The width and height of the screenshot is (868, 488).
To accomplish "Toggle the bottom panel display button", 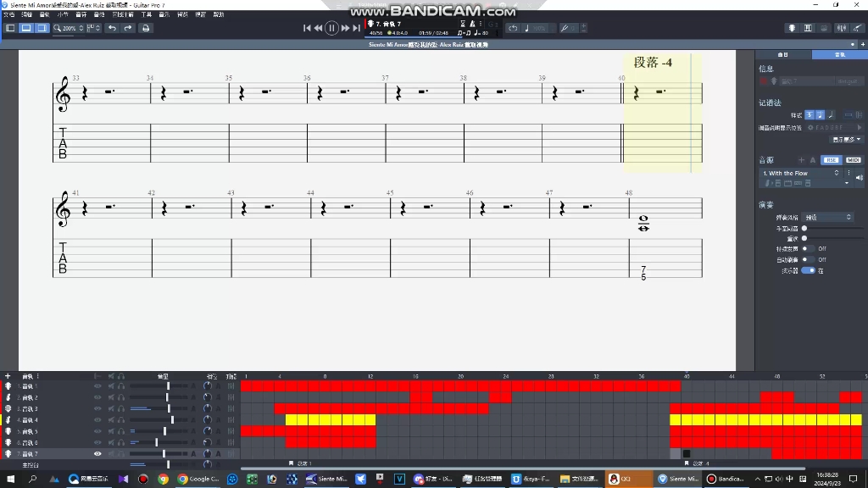I will click(26, 28).
